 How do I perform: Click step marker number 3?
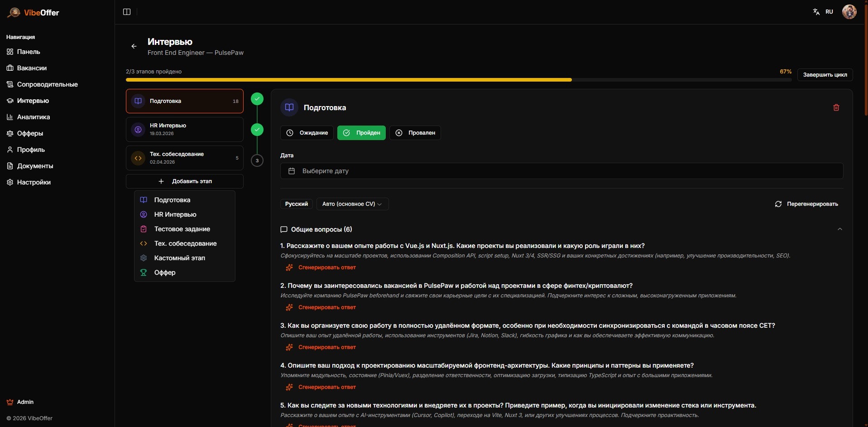(x=257, y=160)
